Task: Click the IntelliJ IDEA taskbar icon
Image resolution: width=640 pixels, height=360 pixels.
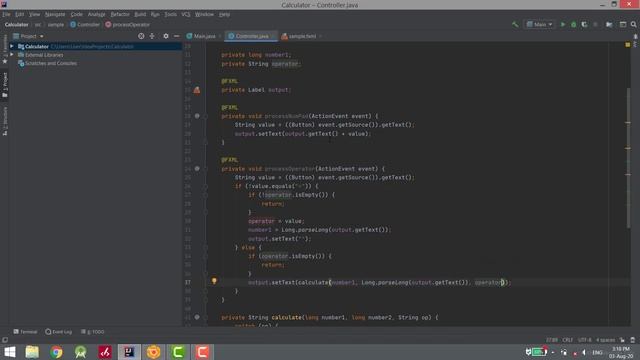Action: point(129,352)
